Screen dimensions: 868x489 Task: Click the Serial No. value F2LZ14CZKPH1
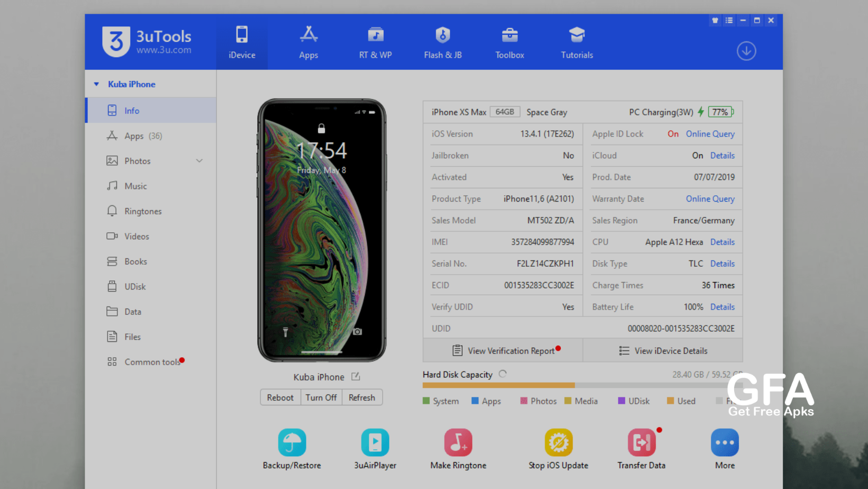(545, 264)
